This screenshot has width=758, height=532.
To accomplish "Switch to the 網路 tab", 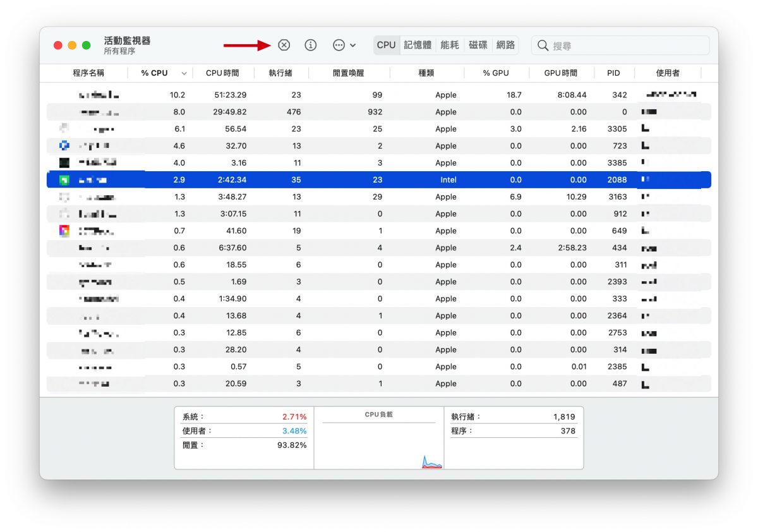I will [x=506, y=45].
